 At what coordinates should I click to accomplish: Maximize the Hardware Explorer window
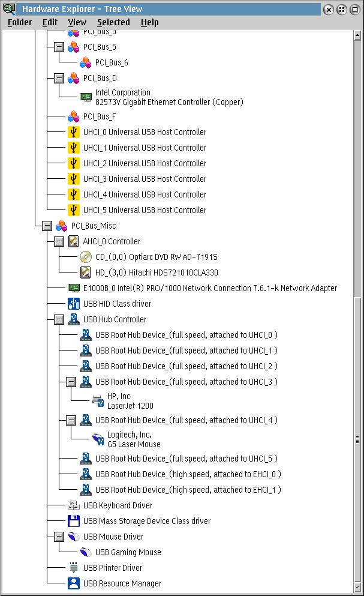point(355,10)
